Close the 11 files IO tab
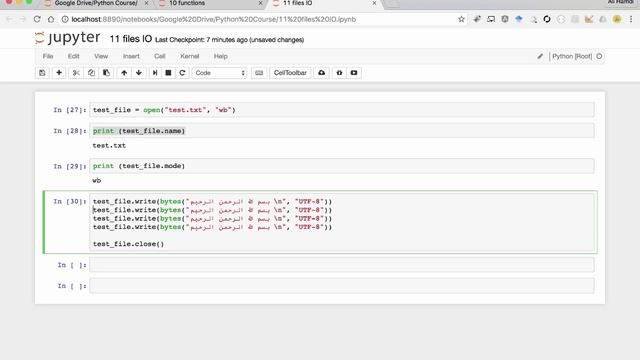Screen dimensions: 640x360 [374, 3]
